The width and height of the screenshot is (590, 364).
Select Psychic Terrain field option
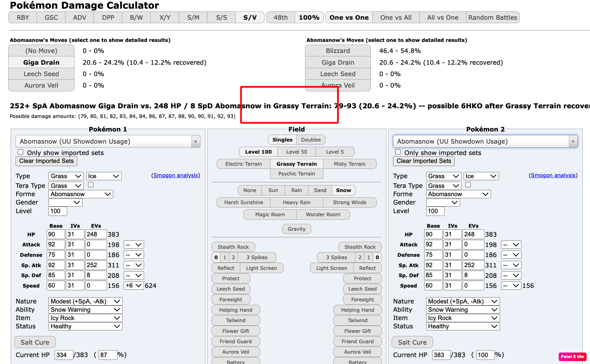click(x=296, y=173)
